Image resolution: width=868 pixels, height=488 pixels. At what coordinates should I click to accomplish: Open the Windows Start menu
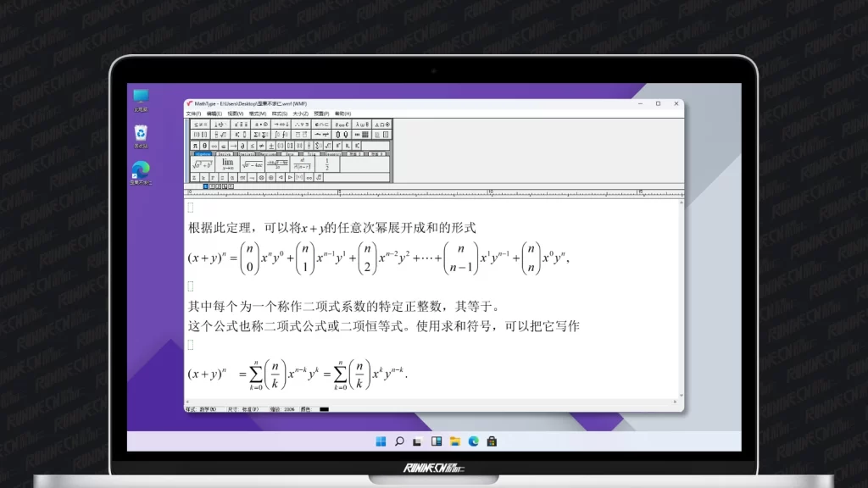click(380, 441)
